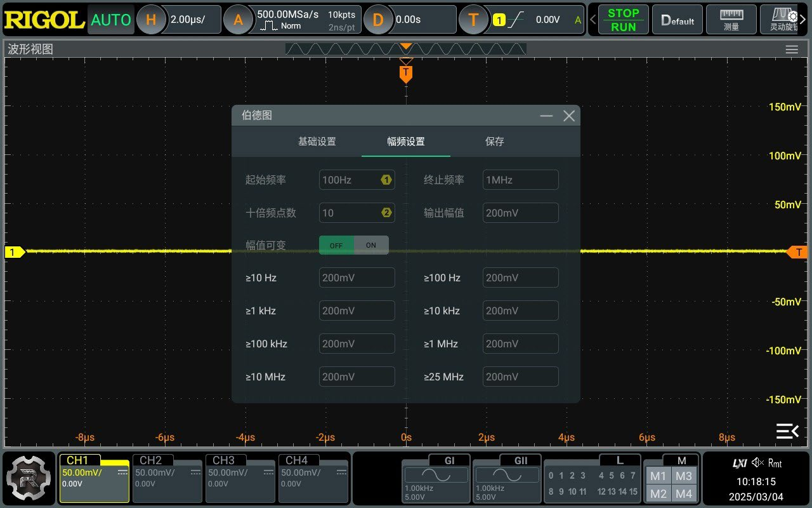This screenshot has width=812, height=508.
Task: Click the ≥10 Hz amplitude field
Action: pos(357,277)
